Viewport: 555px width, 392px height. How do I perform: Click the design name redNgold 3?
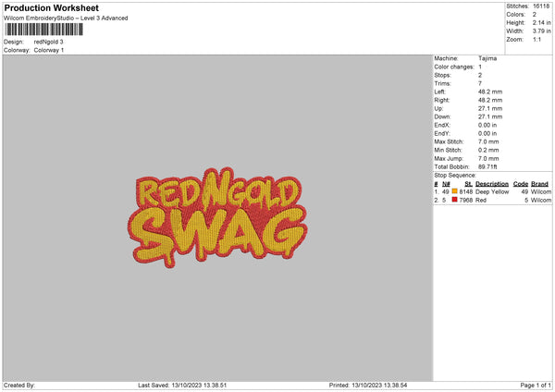[48, 42]
